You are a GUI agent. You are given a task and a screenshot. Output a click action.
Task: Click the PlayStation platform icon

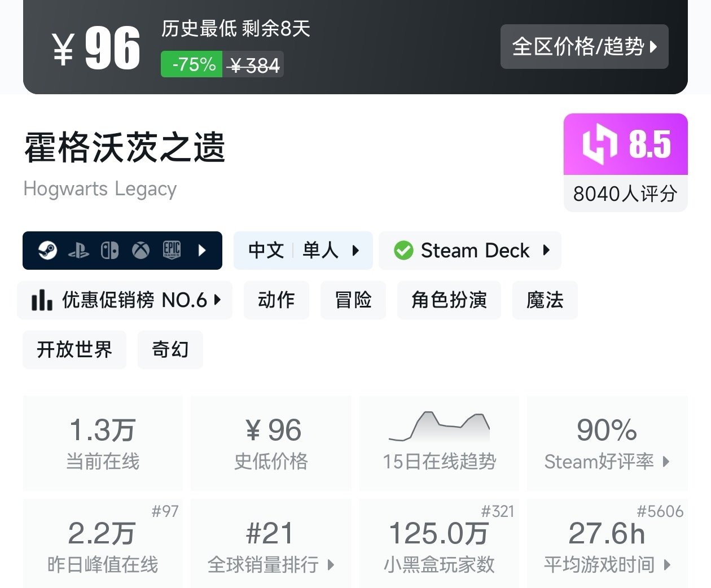[78, 251]
